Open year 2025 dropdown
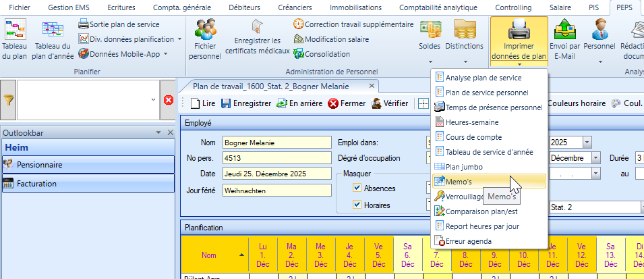This screenshot has height=279, width=644. pos(587,143)
